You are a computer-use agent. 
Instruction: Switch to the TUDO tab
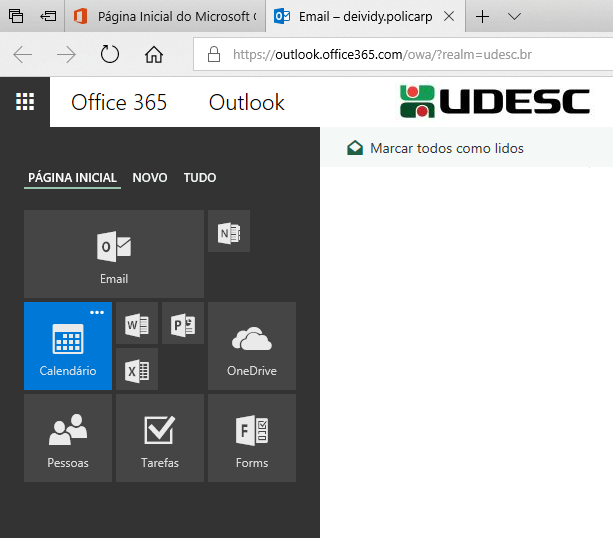[200, 178]
